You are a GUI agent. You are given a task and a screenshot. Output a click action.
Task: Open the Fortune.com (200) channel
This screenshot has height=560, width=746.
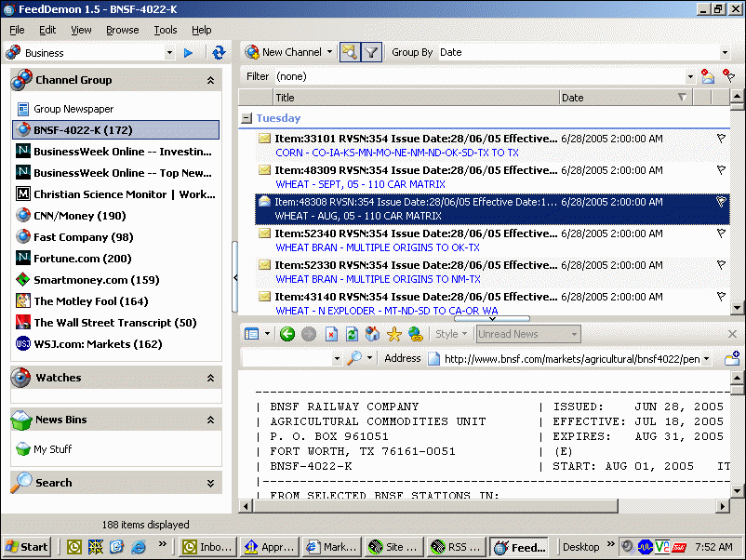point(83,259)
